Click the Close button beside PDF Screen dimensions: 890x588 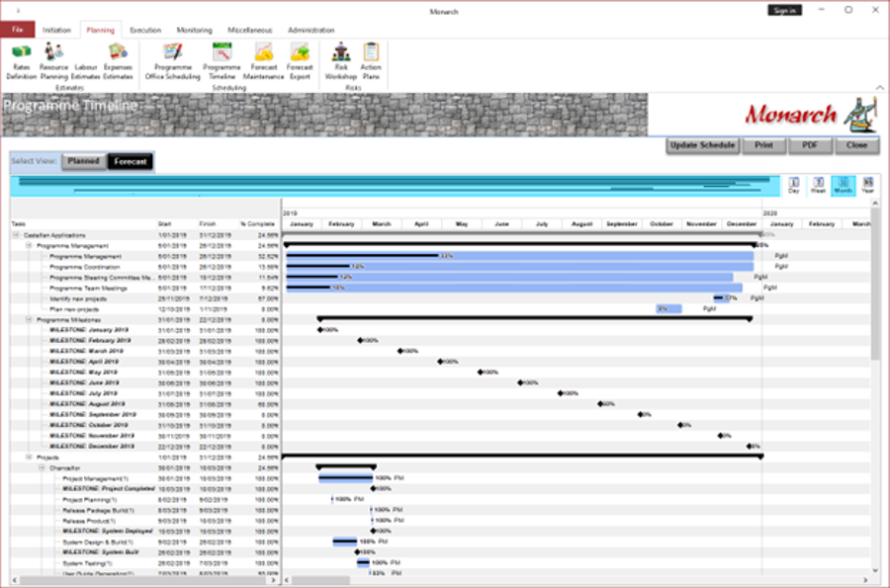856,145
